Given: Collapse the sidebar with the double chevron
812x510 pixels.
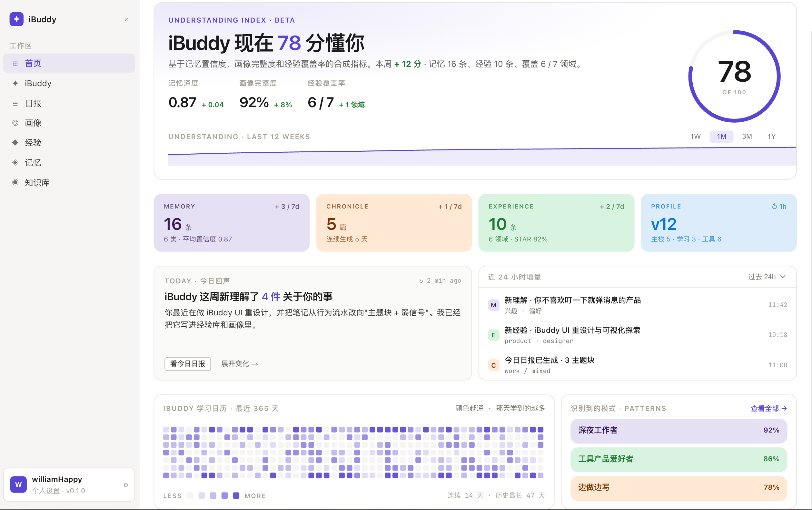Looking at the screenshot, I should [126, 20].
